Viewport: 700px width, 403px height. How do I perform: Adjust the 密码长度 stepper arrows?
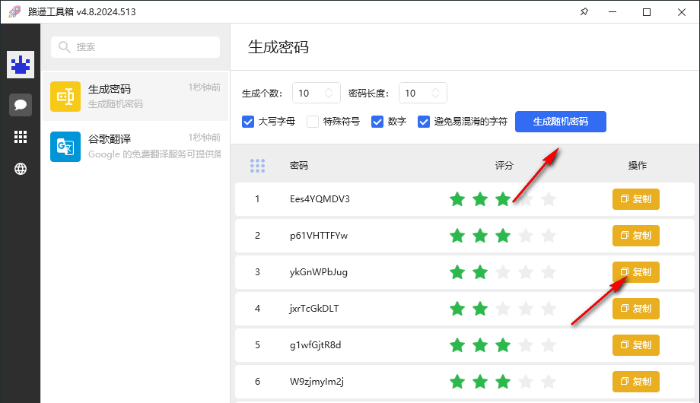click(x=436, y=93)
